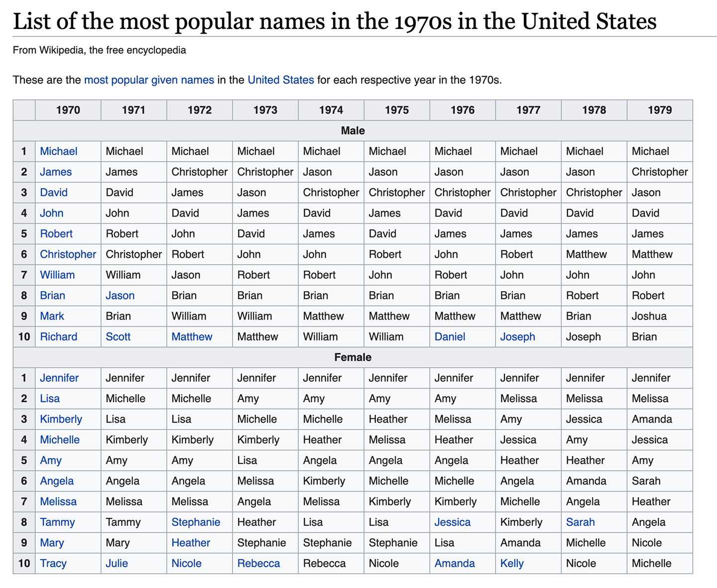Click the Female section header row
Screen dimensions: 717x588
coord(353,357)
